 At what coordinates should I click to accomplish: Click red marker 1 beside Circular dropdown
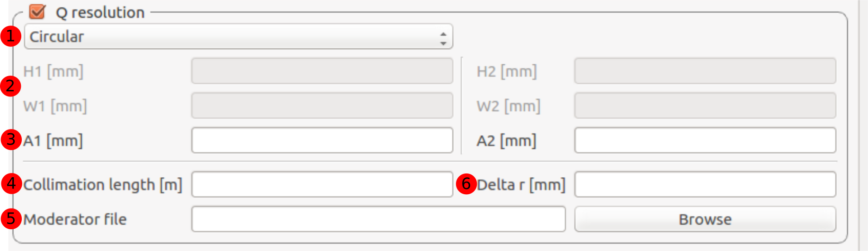(x=10, y=36)
